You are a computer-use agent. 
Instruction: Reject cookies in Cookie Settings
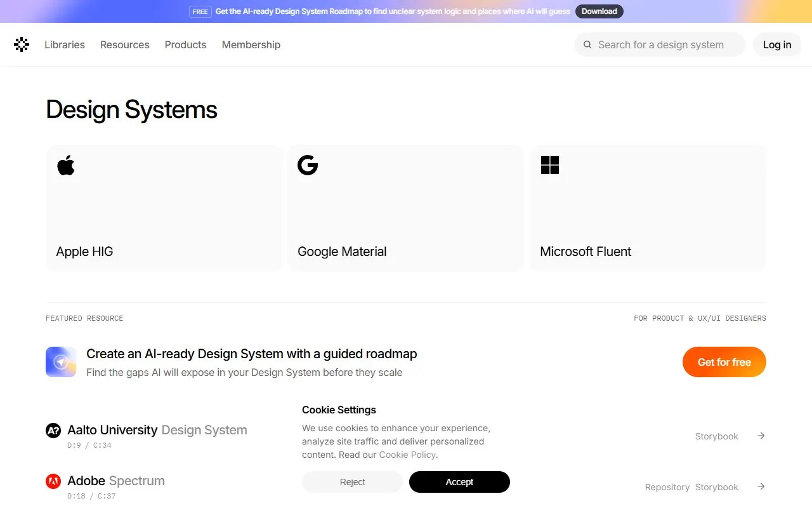click(x=352, y=482)
